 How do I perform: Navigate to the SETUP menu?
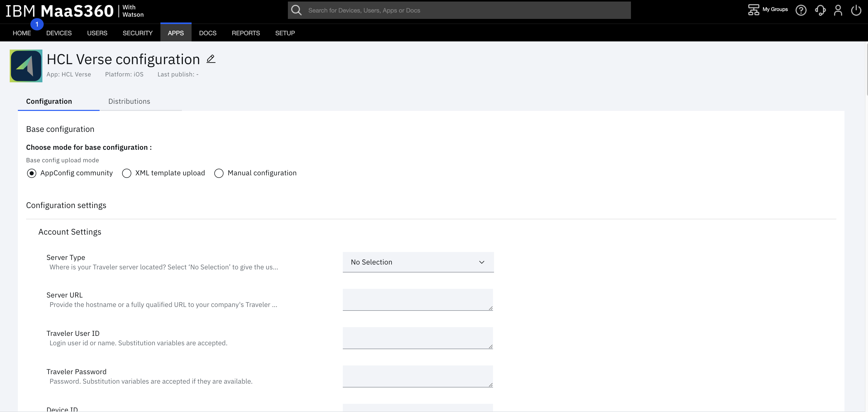[285, 33]
